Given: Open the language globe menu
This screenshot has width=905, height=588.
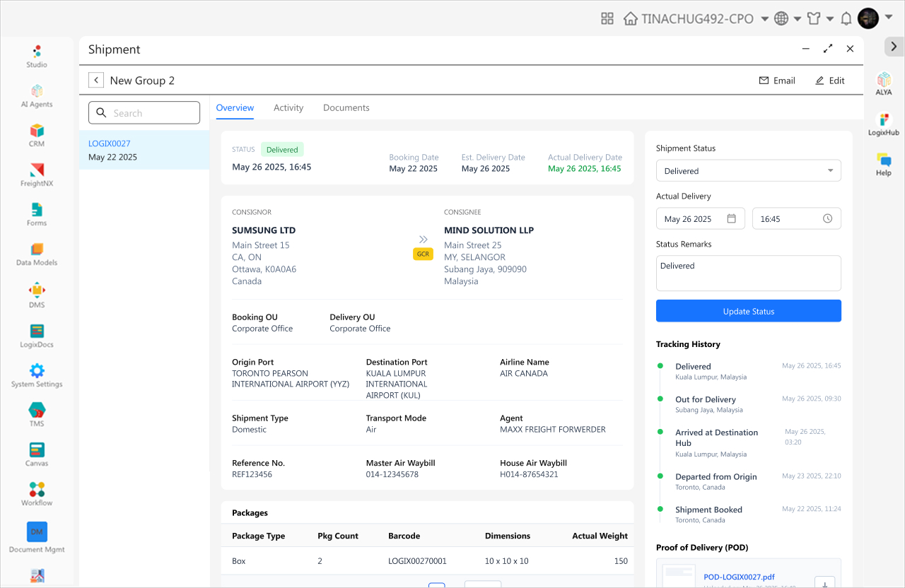Looking at the screenshot, I should (781, 18).
